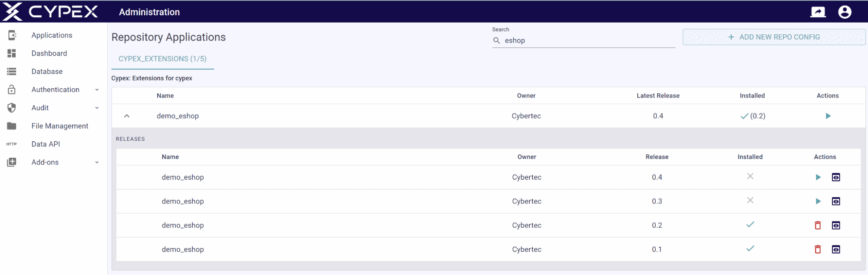Click the Latest Release column header

click(x=658, y=96)
